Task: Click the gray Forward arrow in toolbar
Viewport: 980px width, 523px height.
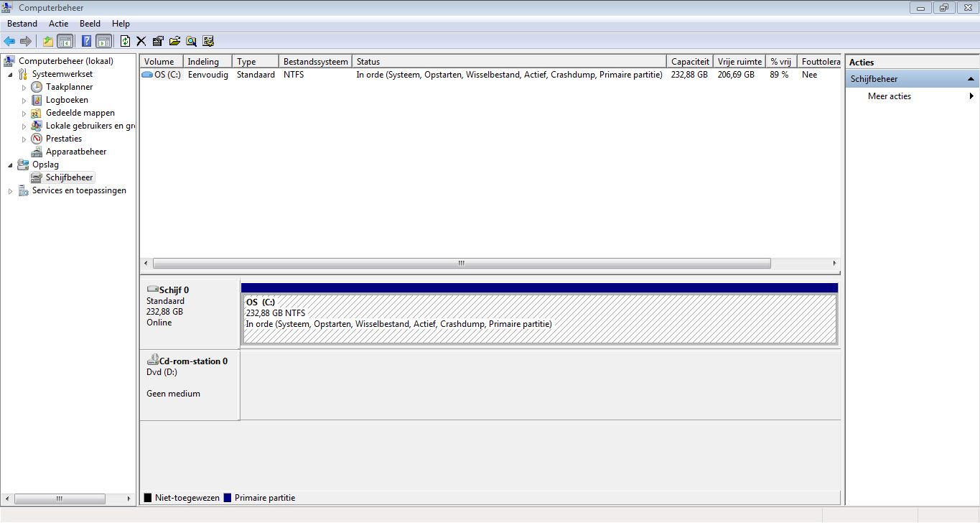Action: (x=25, y=41)
